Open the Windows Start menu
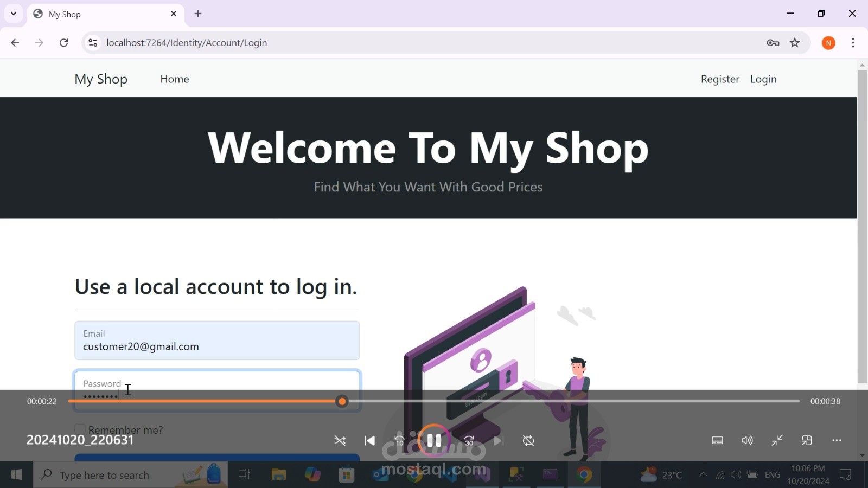The image size is (868, 488). click(x=16, y=475)
